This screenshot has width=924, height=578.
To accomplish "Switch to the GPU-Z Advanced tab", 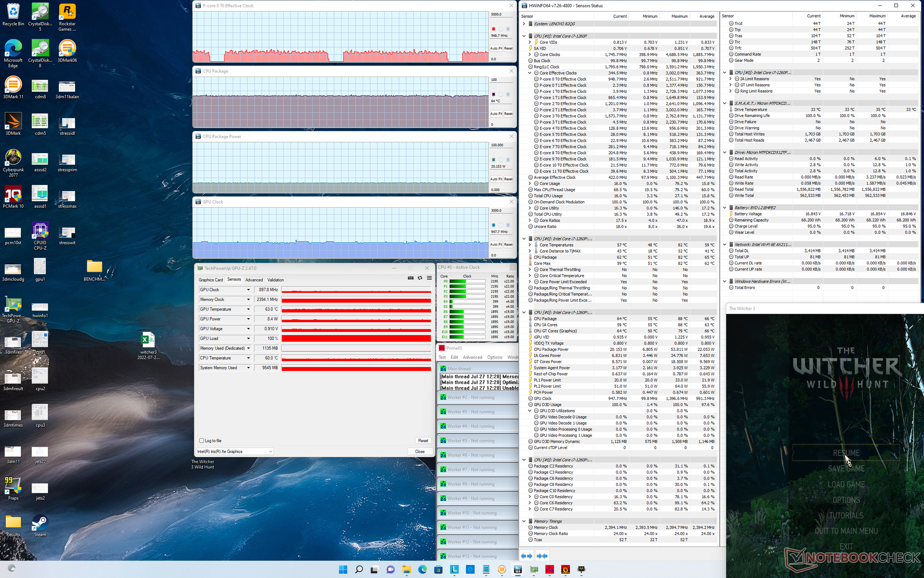I will point(254,280).
